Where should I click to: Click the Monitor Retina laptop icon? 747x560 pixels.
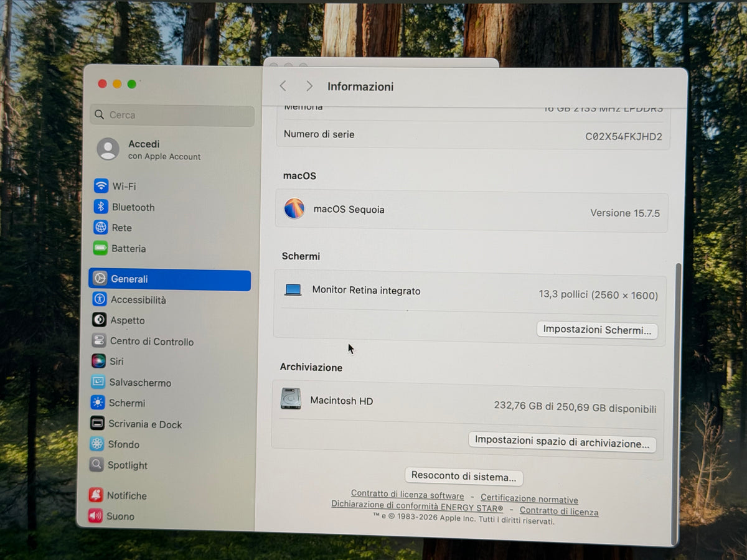293,290
